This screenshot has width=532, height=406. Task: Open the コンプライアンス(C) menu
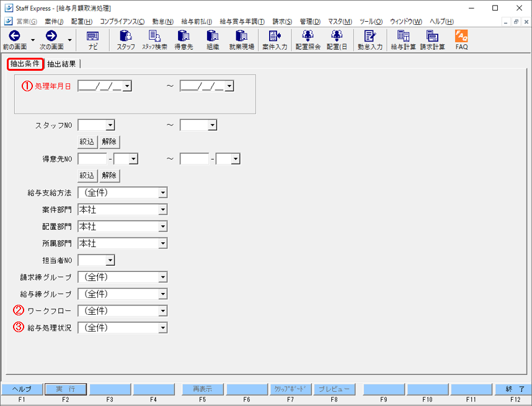tap(122, 21)
